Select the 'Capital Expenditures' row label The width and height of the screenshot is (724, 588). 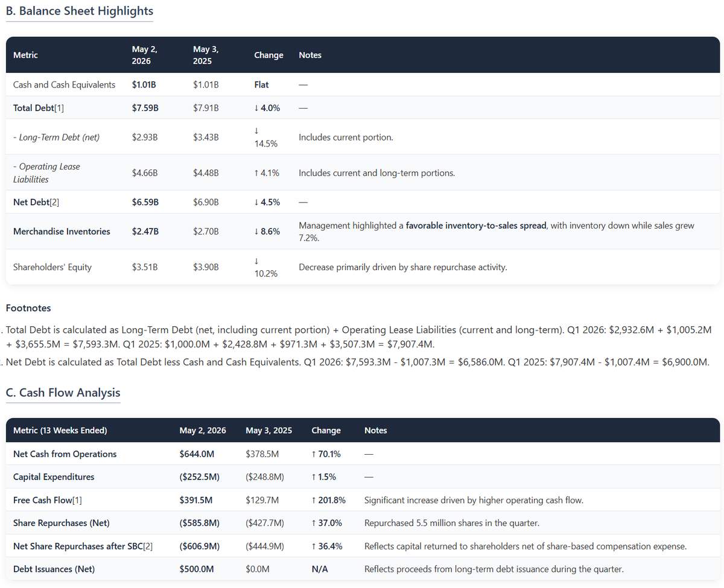pyautogui.click(x=54, y=476)
